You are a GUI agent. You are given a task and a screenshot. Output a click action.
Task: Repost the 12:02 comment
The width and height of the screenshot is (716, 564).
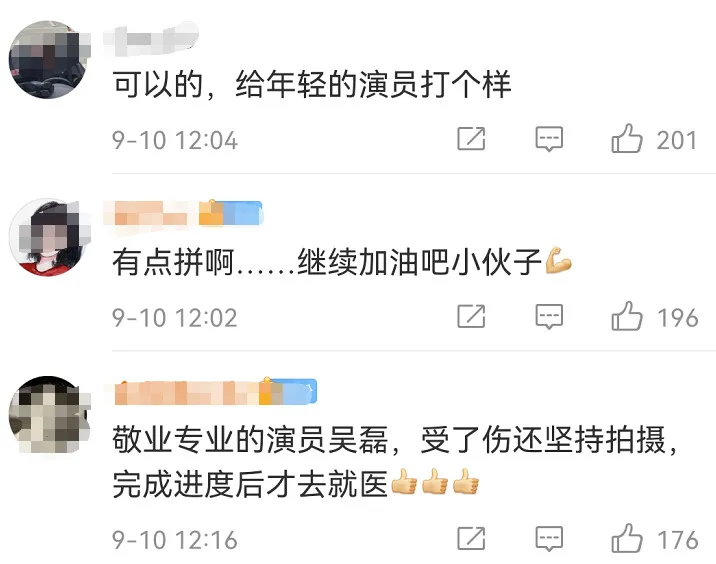[471, 316]
